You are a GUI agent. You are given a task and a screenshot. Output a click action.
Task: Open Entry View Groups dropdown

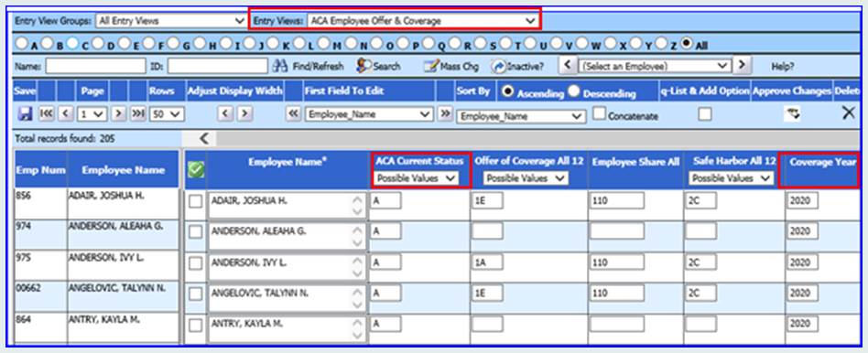click(x=171, y=20)
